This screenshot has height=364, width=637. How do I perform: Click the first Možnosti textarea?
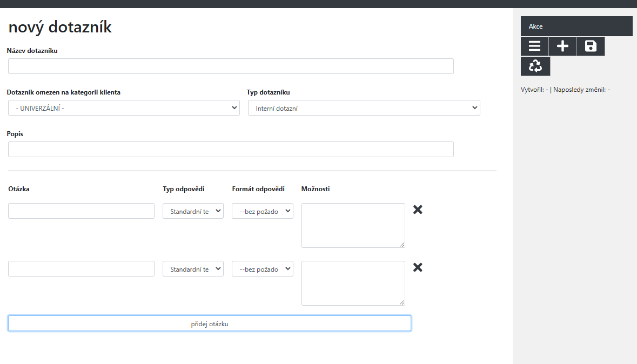(353, 225)
